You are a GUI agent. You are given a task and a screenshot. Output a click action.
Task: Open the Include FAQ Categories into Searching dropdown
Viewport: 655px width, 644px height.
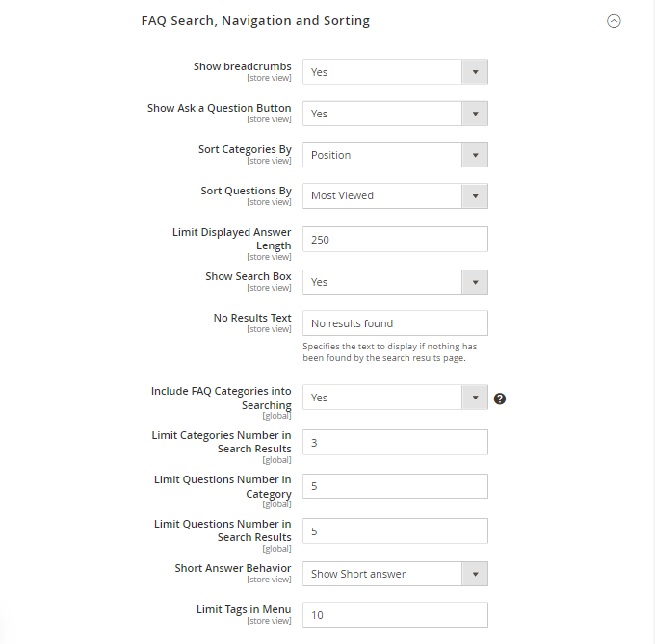click(x=395, y=398)
